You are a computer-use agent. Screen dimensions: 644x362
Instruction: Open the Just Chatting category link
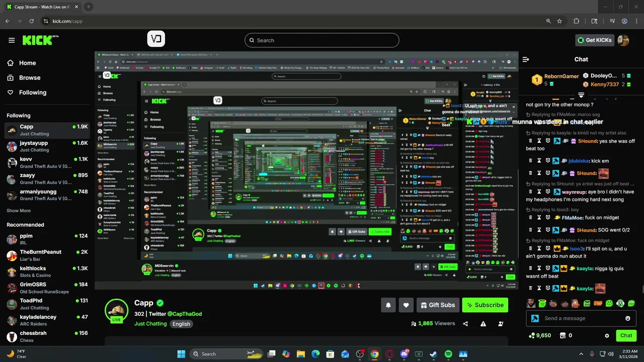coord(150,324)
